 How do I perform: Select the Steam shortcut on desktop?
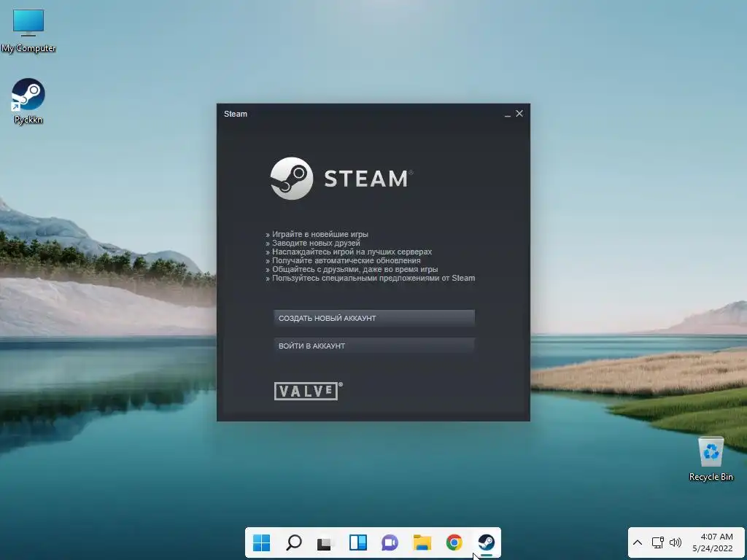coord(28,101)
